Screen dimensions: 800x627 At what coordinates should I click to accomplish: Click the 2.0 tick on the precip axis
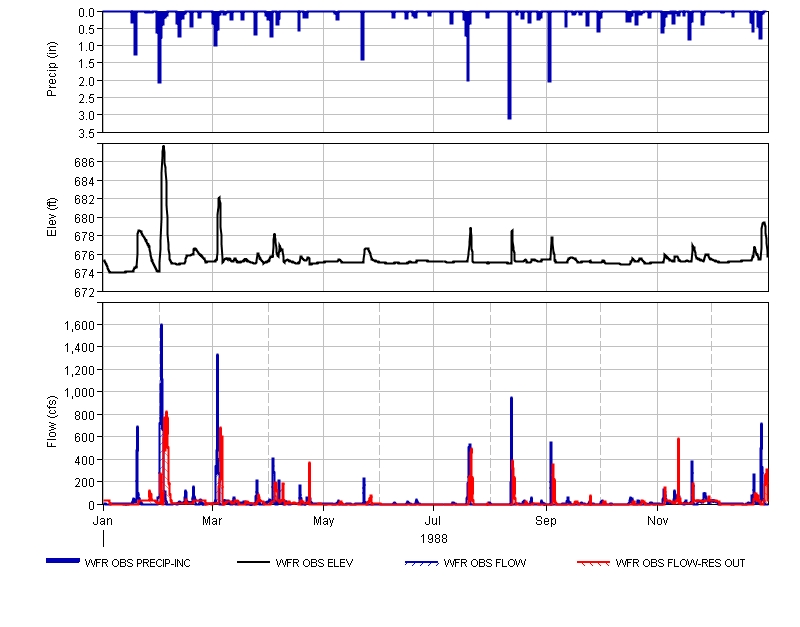coord(87,82)
